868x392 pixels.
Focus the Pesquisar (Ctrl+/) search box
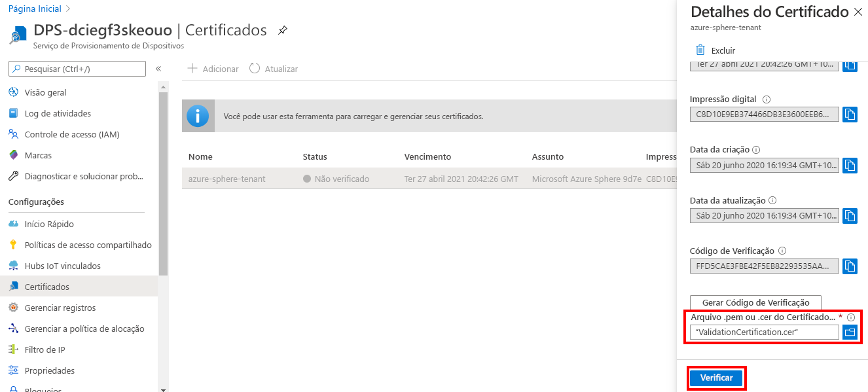point(77,69)
